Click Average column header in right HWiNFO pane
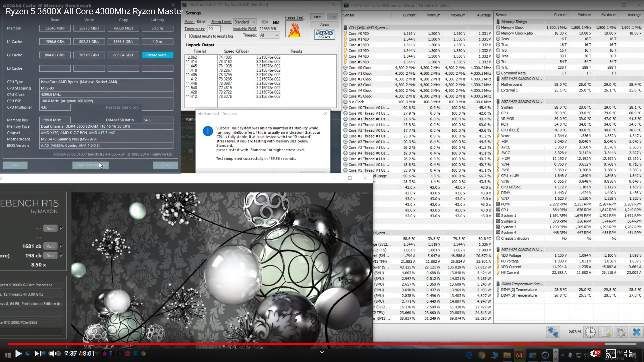Screen dimensions: 644x362 (x=634, y=15)
